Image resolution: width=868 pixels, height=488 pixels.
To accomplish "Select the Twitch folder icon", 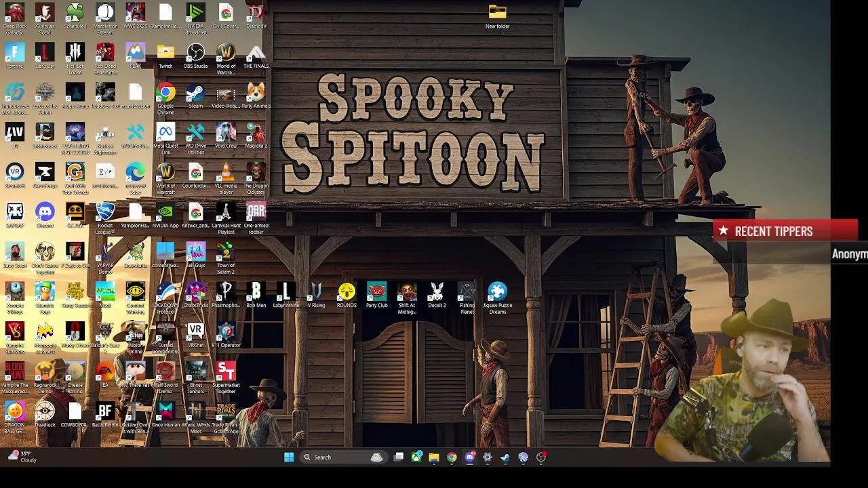I will (165, 56).
